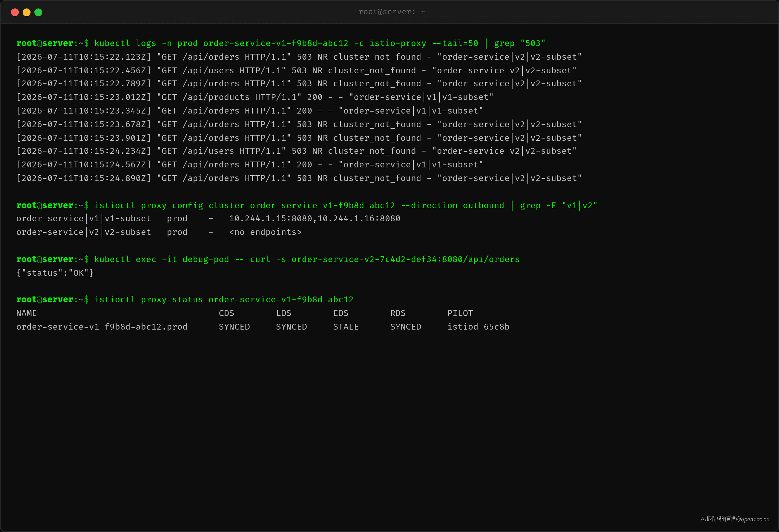Click the SYNCED value under CDS
Screen dimensions: 779x532
(x=234, y=327)
